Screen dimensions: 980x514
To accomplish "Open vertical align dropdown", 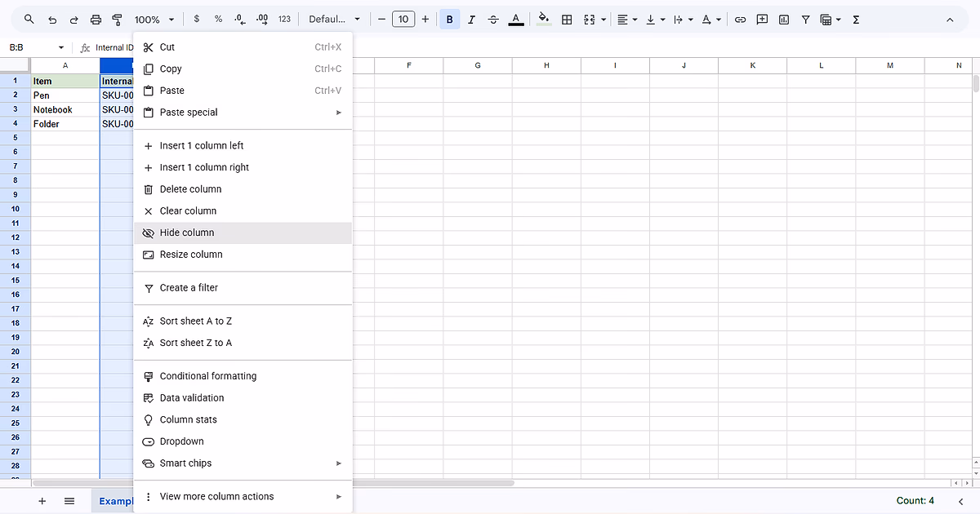I will coord(655,20).
